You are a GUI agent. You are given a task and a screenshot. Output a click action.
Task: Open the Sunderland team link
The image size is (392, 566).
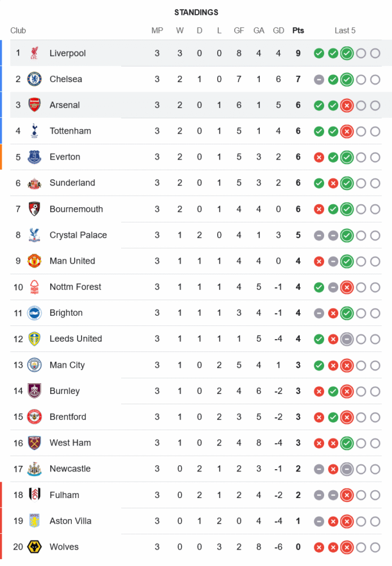(72, 183)
